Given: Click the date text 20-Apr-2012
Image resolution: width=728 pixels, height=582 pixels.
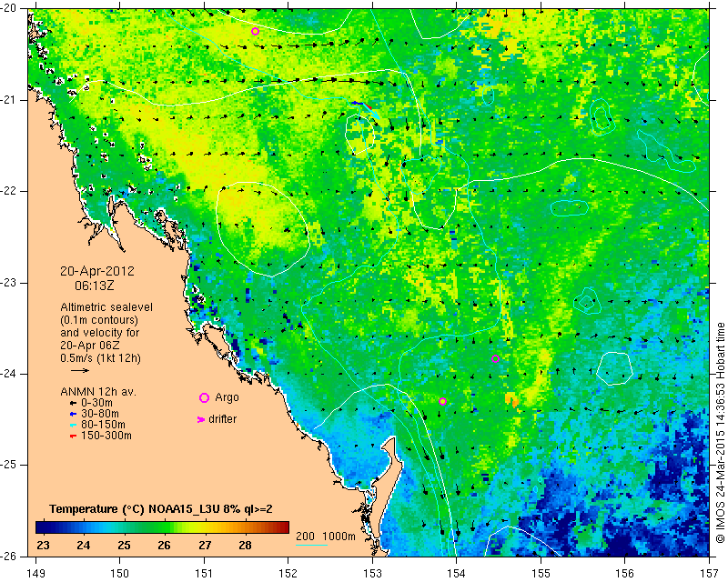Looking at the screenshot, I should [97, 271].
